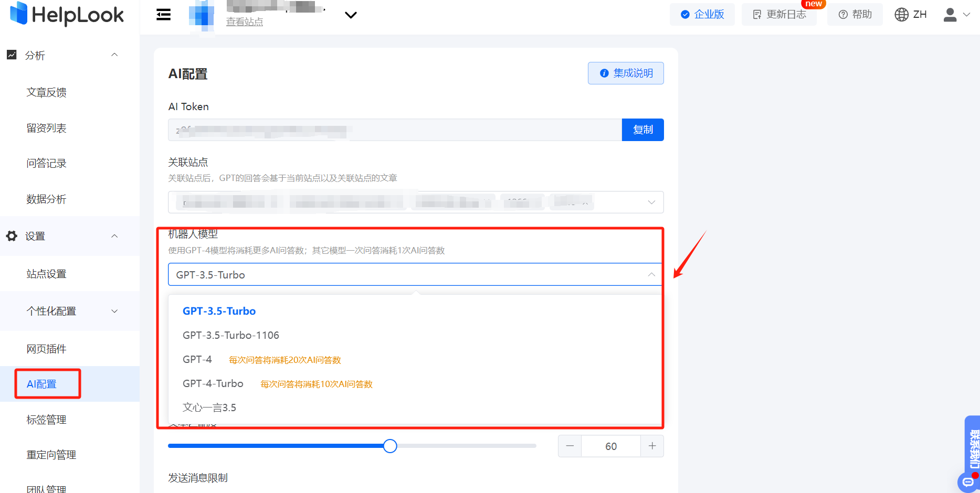Click the new badge on 更新日志

pyautogui.click(x=814, y=4)
